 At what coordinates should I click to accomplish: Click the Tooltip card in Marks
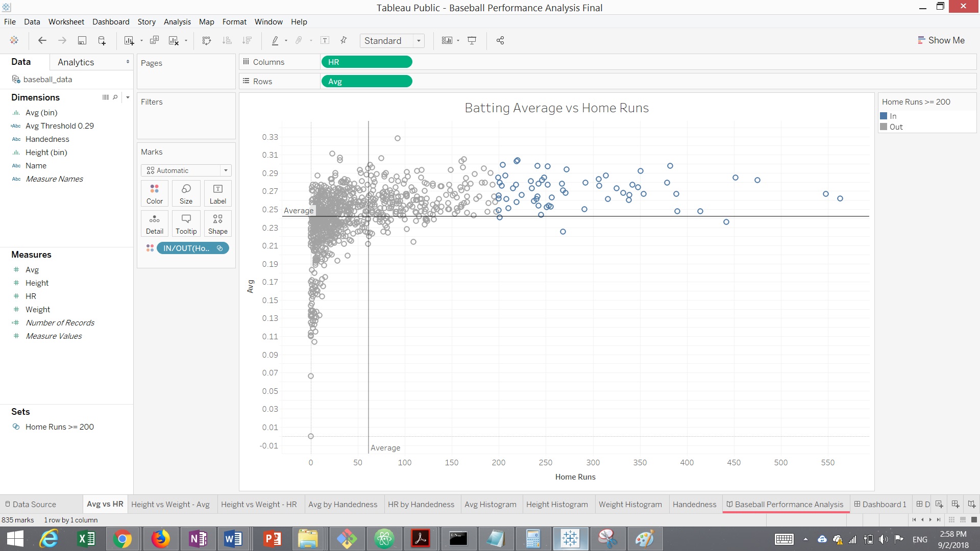coord(186,223)
